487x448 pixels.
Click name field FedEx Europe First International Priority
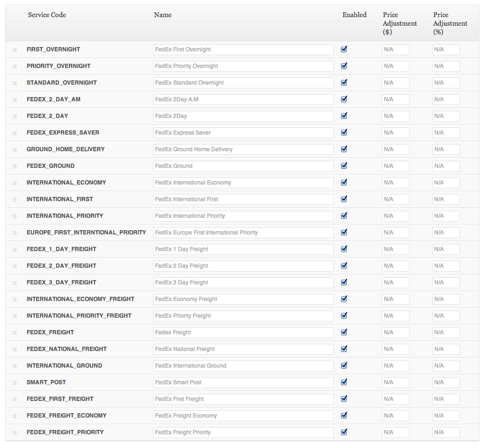tap(243, 233)
